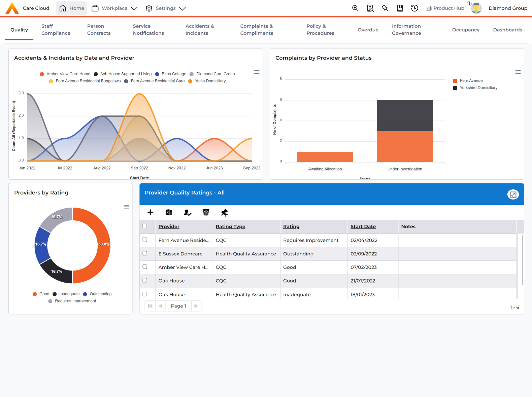Open the Complaints chart hamburger menu

point(518,72)
